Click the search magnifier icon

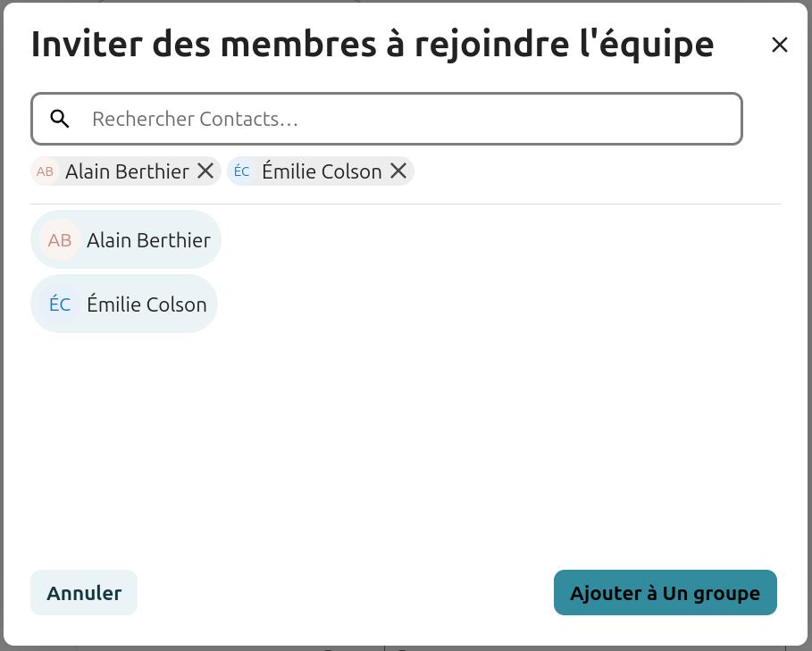60,118
